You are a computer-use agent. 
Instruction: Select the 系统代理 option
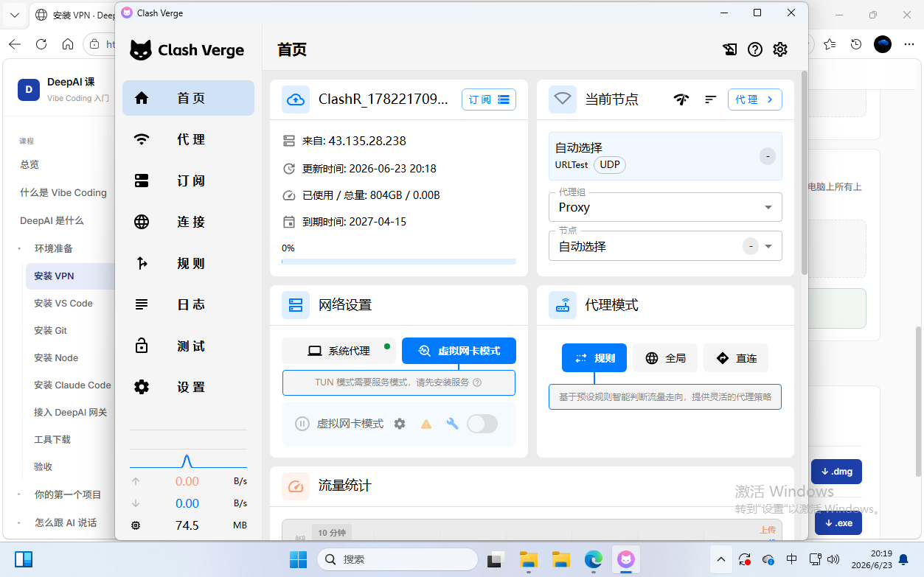coord(338,351)
